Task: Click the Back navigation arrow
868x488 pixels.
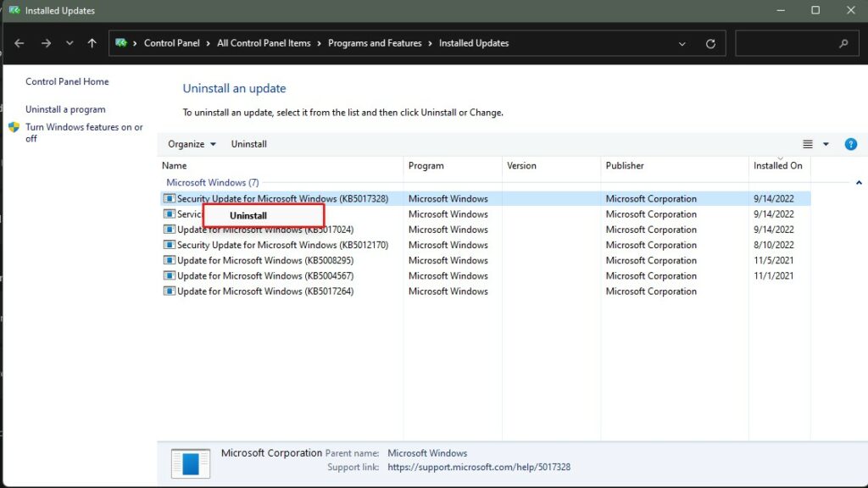Action: 19,43
